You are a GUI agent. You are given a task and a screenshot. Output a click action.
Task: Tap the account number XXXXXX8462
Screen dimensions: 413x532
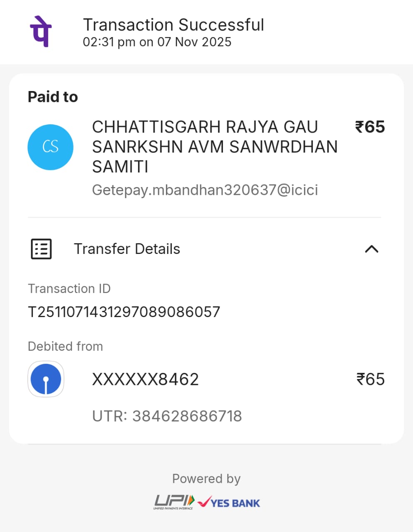pos(145,379)
